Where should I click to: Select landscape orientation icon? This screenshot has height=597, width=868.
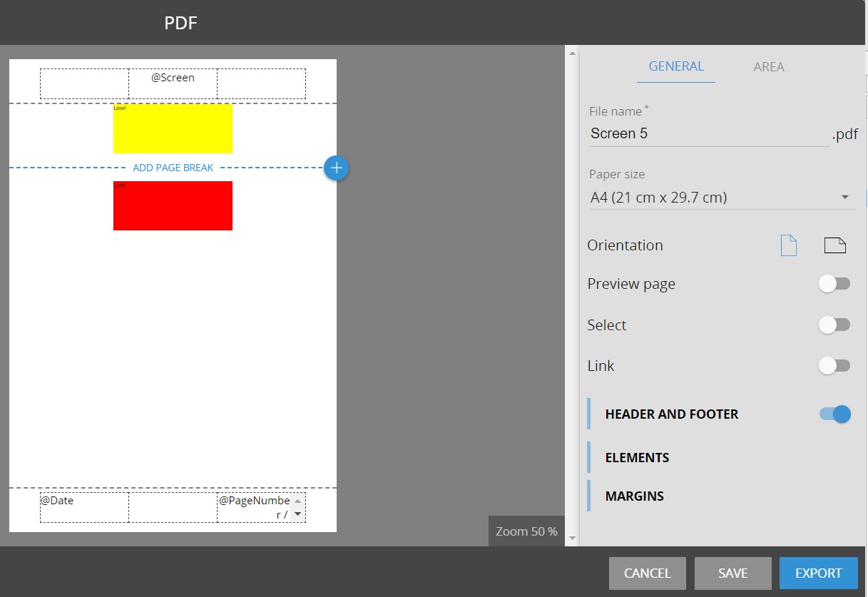point(834,245)
